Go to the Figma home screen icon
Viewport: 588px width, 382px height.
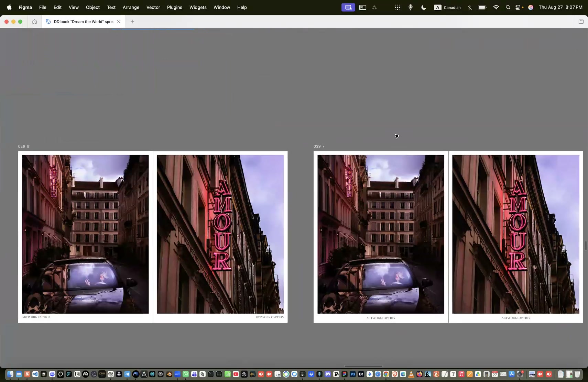(x=34, y=22)
